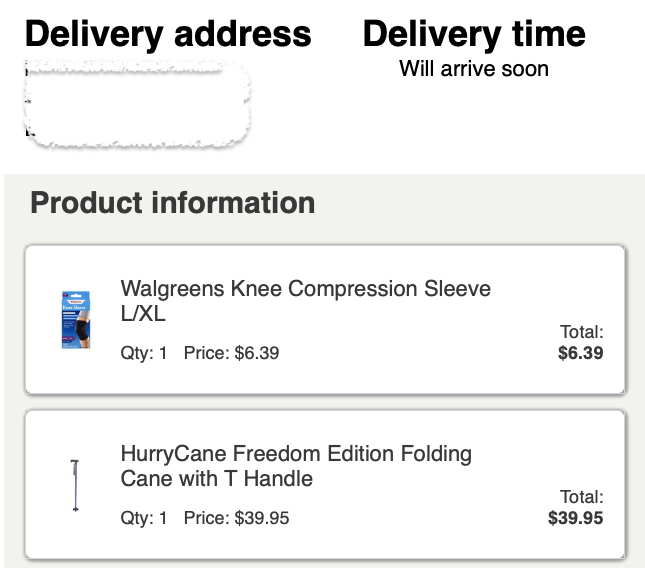Click the Total label above $6.39
Viewport: 645px width, 568px height.
[581, 332]
